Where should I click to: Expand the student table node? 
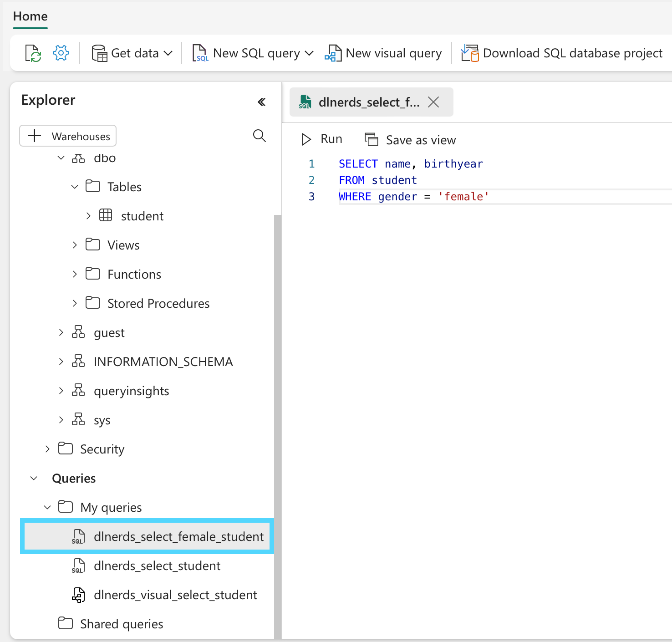click(x=88, y=216)
